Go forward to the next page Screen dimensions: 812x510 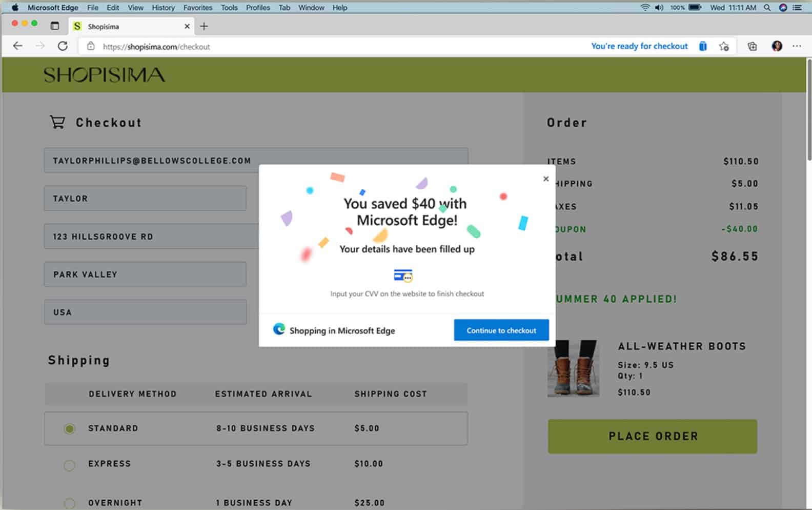40,46
